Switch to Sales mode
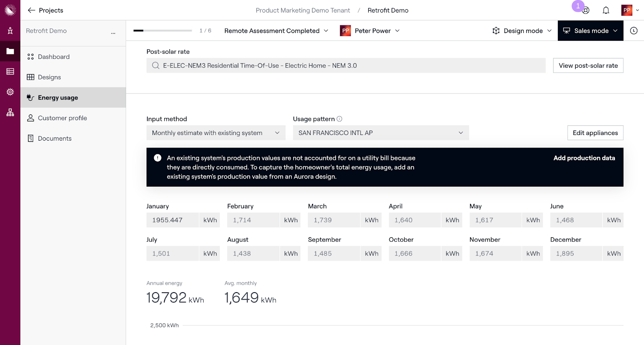This screenshot has width=644, height=345. tap(590, 31)
